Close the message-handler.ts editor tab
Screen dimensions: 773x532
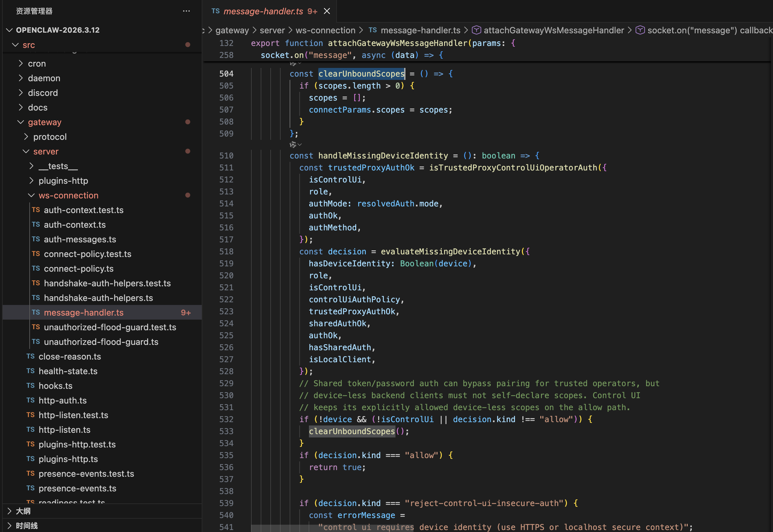[x=327, y=11]
